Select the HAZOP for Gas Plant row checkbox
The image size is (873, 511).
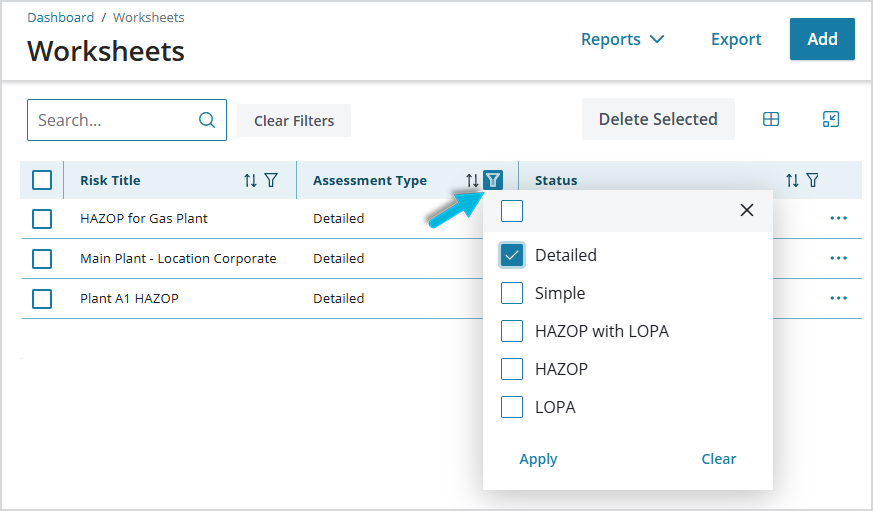click(x=42, y=219)
